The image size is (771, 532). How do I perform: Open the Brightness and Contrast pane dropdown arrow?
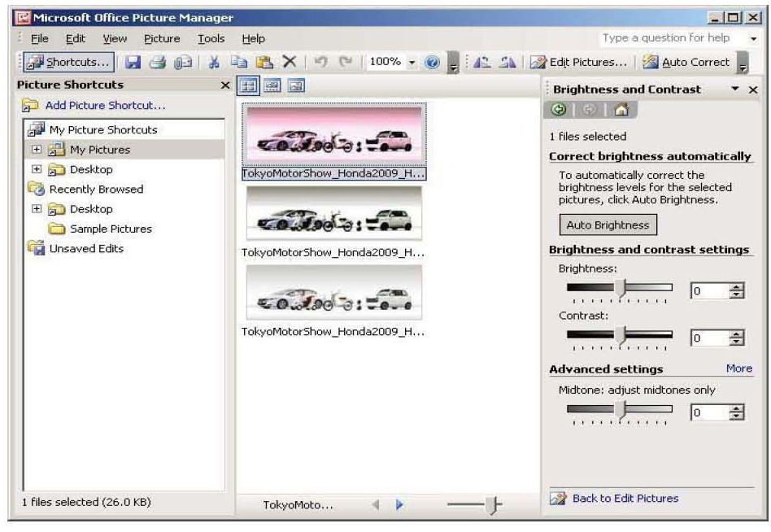click(x=734, y=89)
